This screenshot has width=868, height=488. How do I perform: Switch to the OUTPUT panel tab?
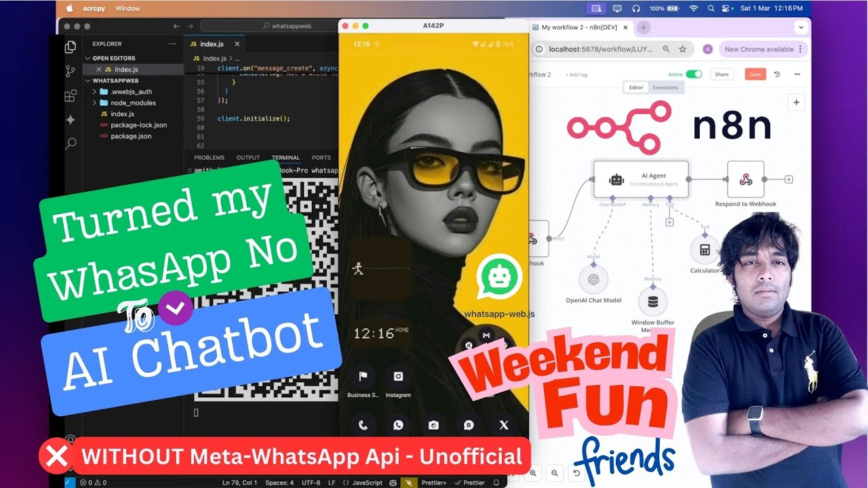tap(248, 157)
